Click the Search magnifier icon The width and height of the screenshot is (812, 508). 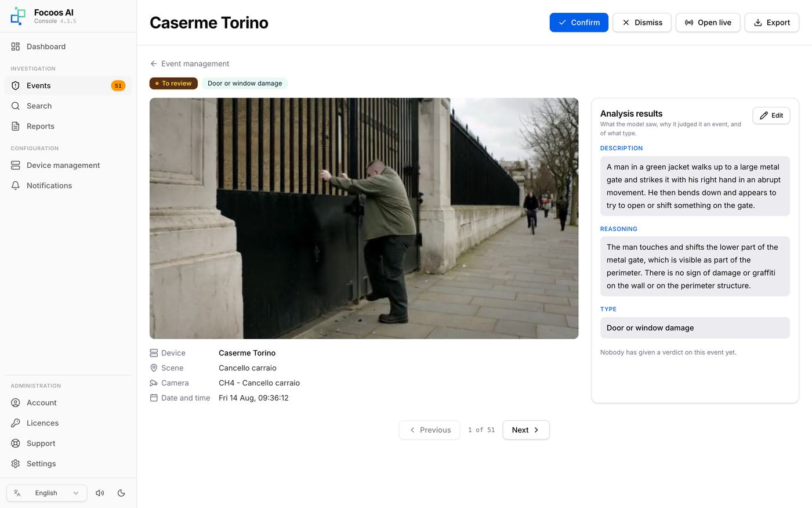click(16, 106)
